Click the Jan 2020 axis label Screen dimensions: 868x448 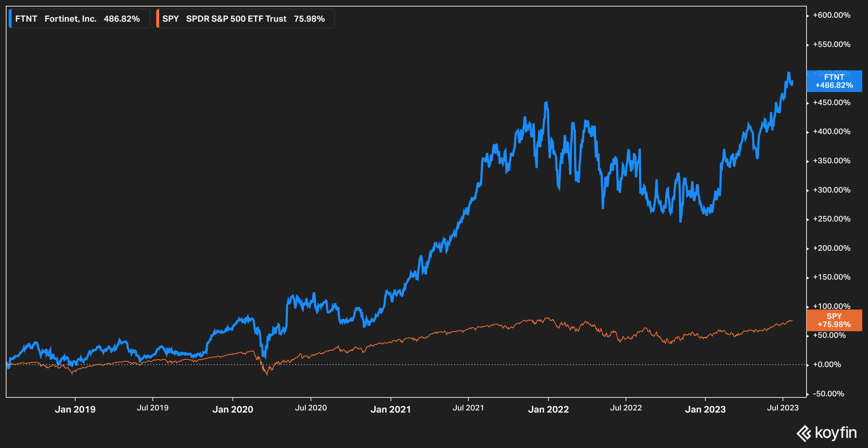click(x=233, y=409)
